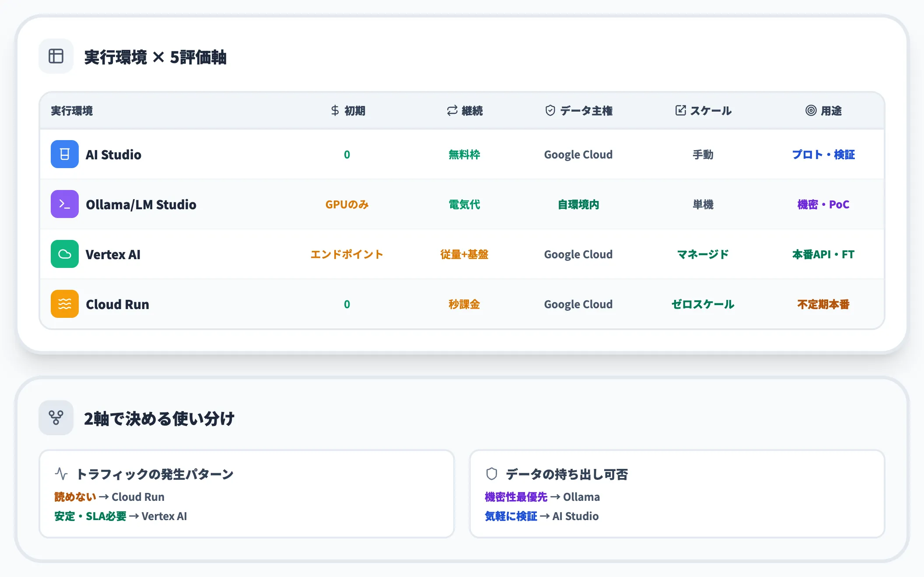924x577 pixels.
Task: Click the blue AI Studio beaker icon
Action: (65, 154)
